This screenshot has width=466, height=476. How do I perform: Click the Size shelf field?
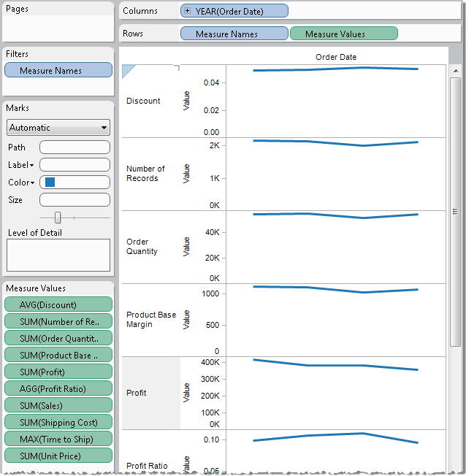[75, 200]
